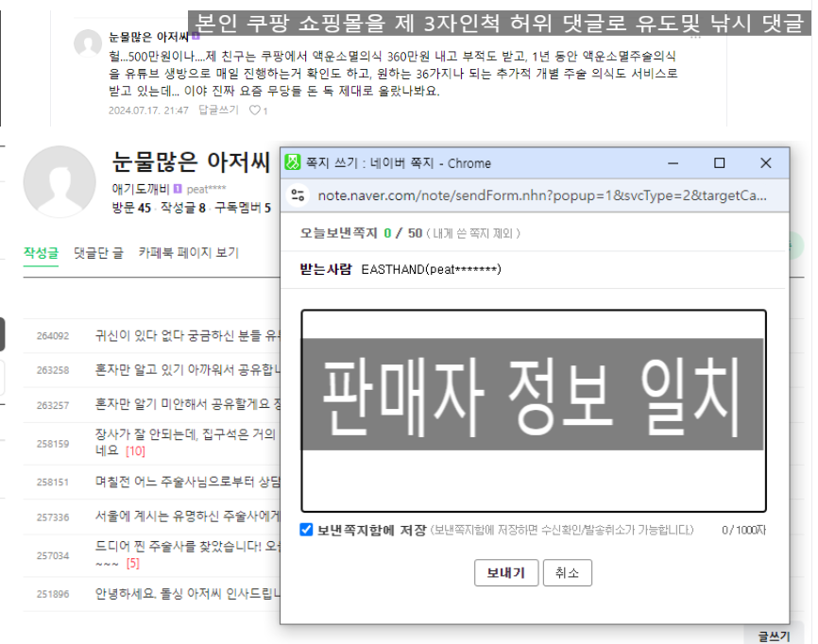Toggle the 보낸쪽지함에 저장 checkbox

(306, 530)
